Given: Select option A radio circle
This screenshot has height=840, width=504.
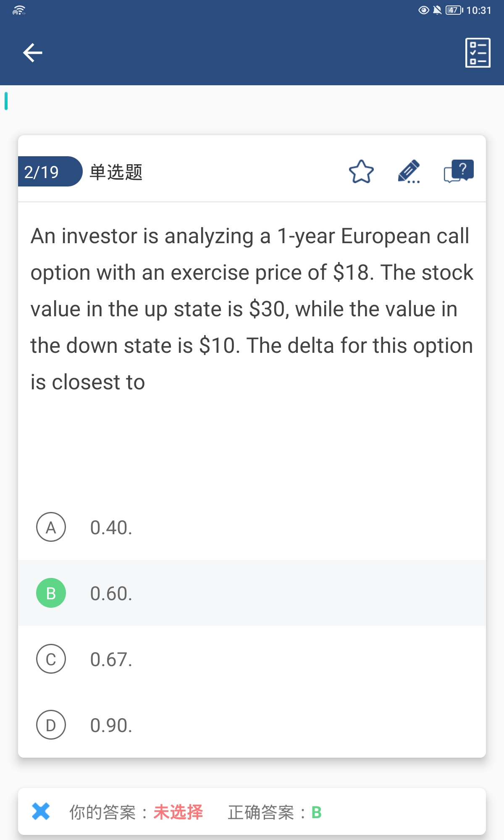Looking at the screenshot, I should [51, 527].
